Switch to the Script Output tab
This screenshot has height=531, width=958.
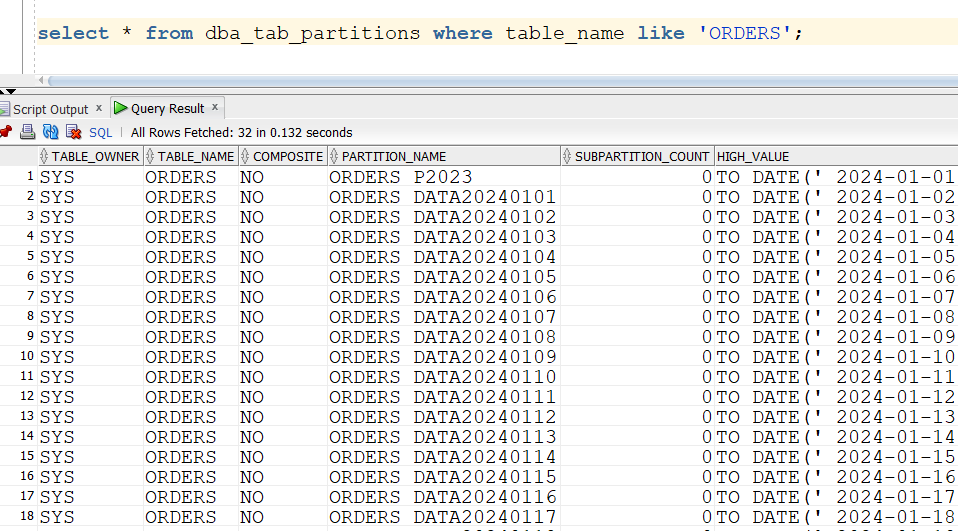pos(50,109)
